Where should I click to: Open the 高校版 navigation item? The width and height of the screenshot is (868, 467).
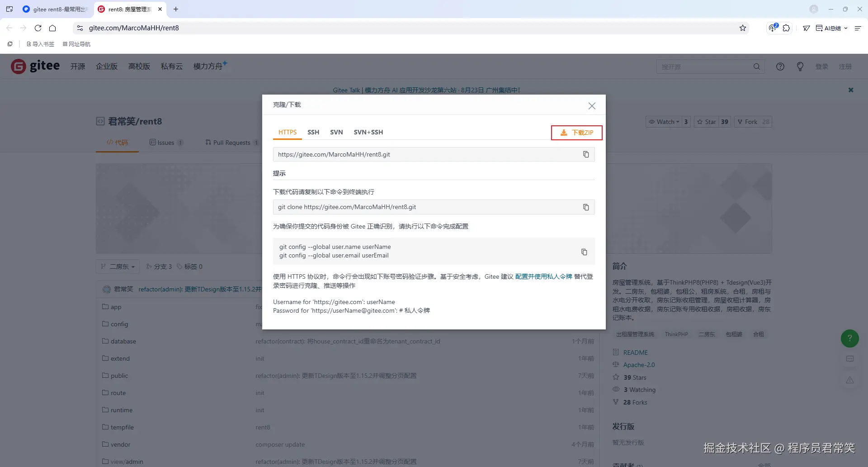coord(139,67)
